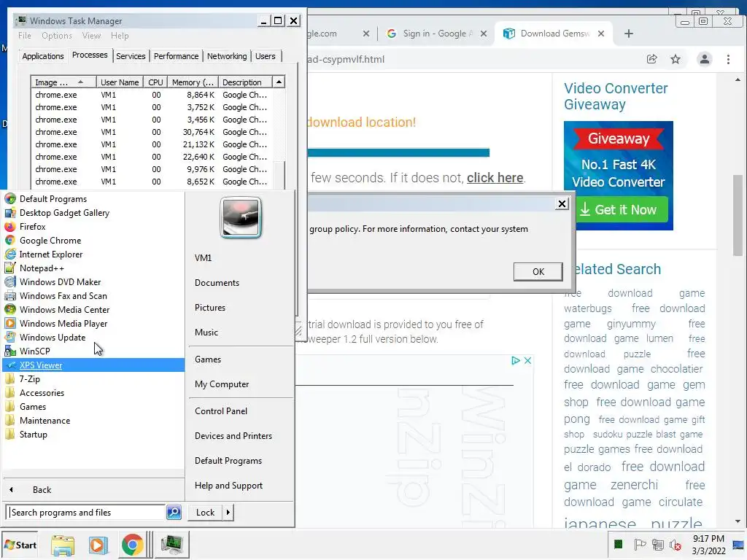Open the View menu in Task Manager

pos(91,36)
